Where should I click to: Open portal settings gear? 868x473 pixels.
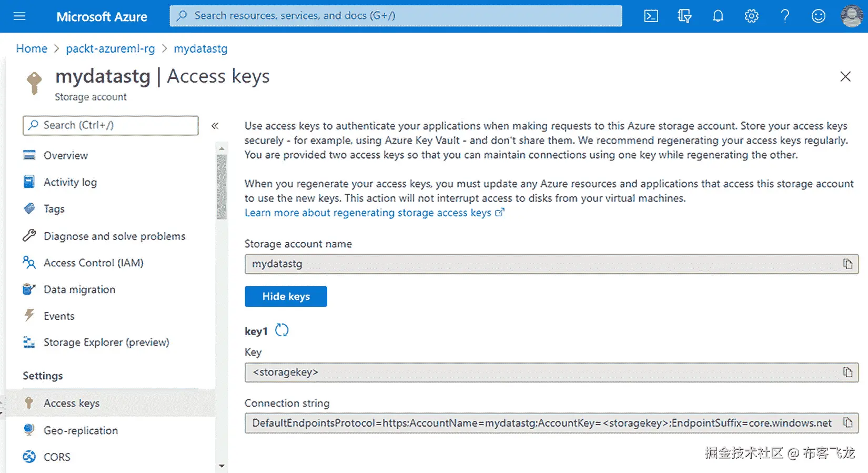[x=751, y=16]
